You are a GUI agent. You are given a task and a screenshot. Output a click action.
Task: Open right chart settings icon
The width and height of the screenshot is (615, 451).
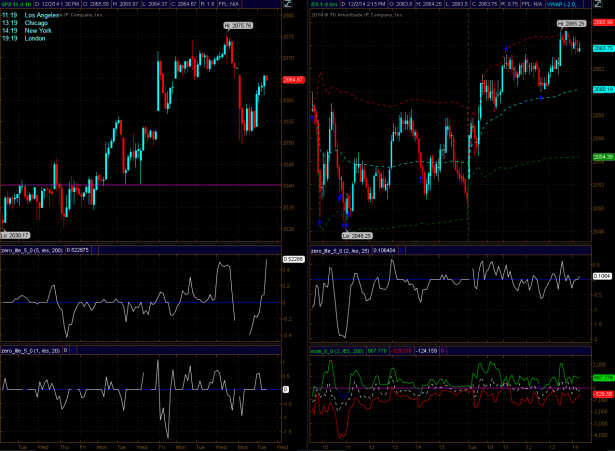[x=606, y=6]
